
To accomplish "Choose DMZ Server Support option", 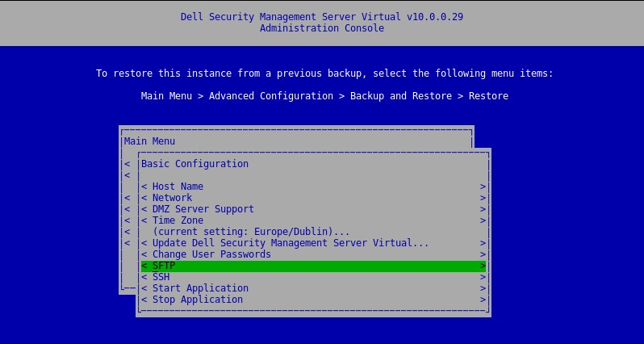I will tap(203, 209).
